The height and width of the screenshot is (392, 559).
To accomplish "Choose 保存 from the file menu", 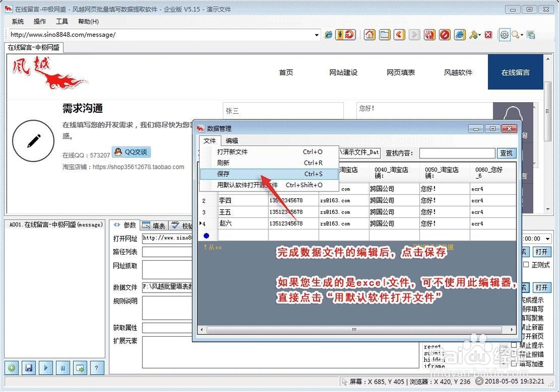I will pyautogui.click(x=269, y=174).
